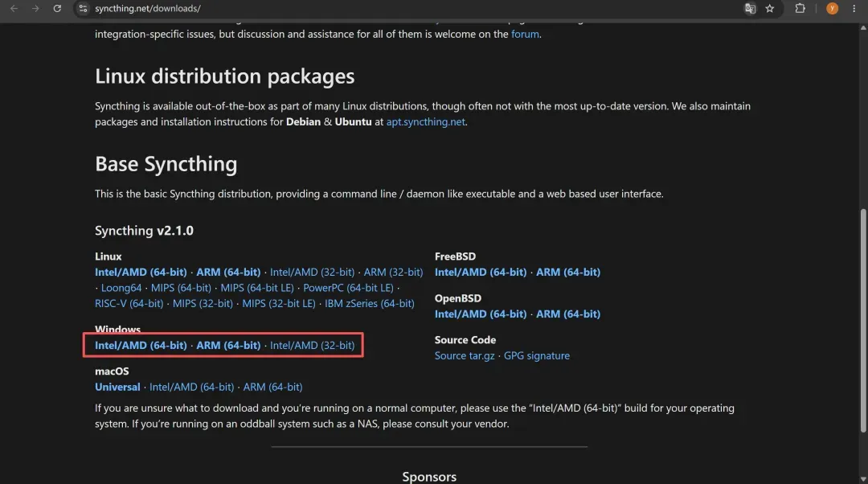Screen dimensions: 868x484
Task: Download Windows Intel/AMD (64-bit) build
Action: click(x=141, y=345)
